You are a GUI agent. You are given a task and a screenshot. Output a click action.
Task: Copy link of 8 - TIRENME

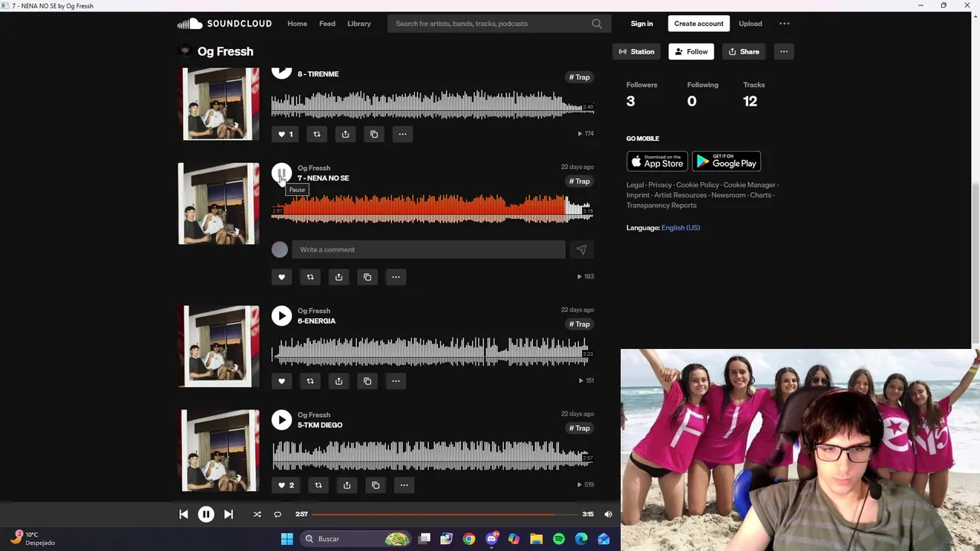pos(374,134)
